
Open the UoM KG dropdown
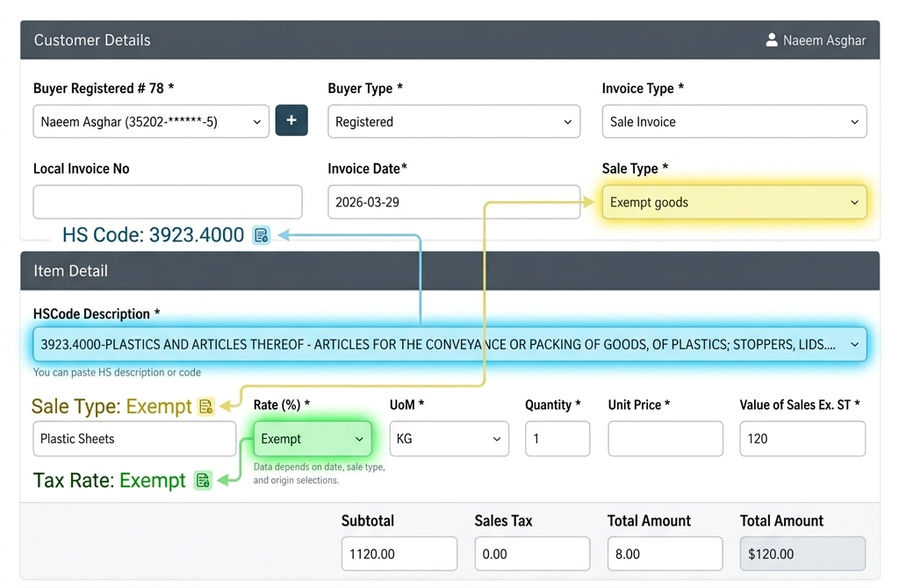coord(449,439)
